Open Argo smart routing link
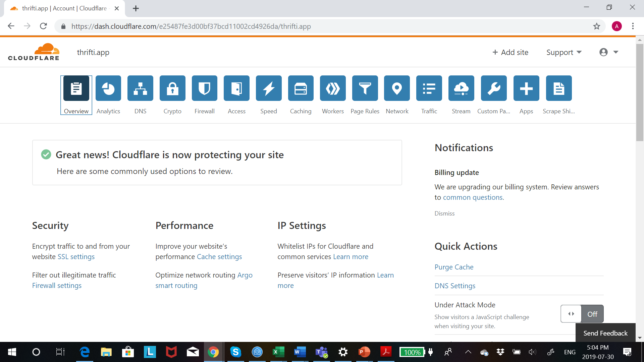Image resolution: width=644 pixels, height=362 pixels. [x=204, y=280]
